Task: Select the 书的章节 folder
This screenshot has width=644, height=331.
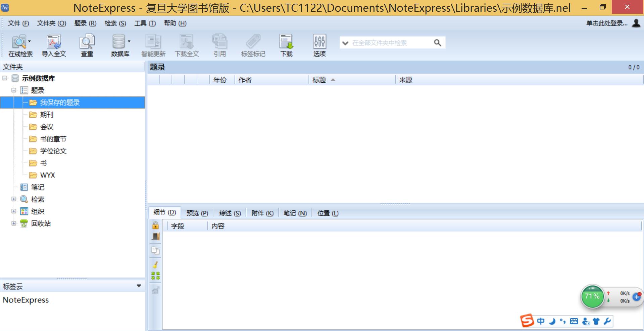Action: point(53,139)
